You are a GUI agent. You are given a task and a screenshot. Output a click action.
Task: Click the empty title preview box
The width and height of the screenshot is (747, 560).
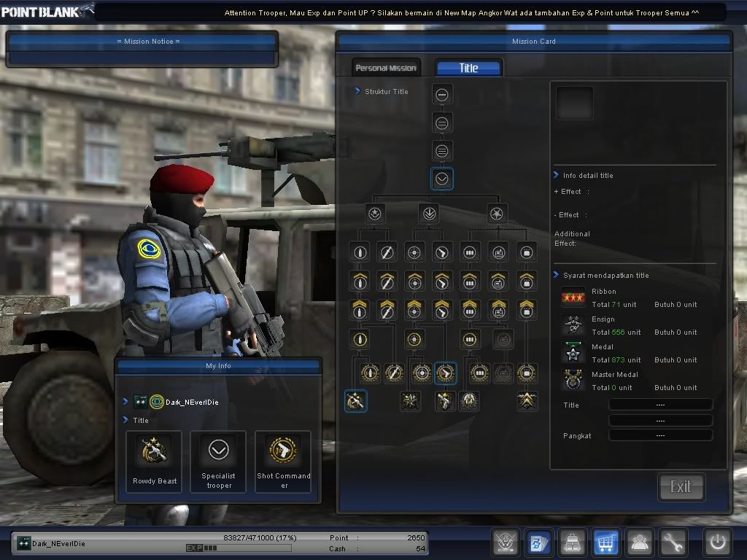click(x=575, y=103)
